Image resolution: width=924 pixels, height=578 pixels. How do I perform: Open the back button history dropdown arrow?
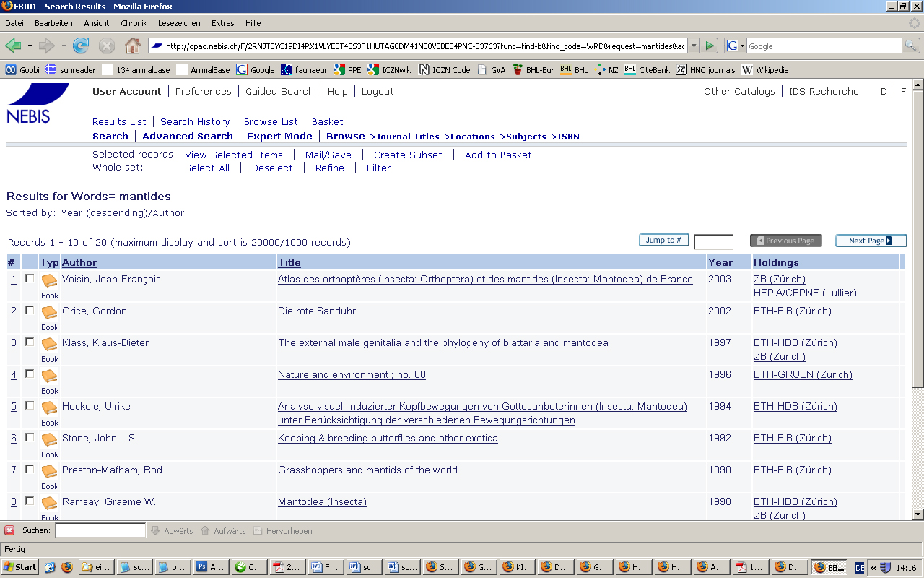click(x=30, y=46)
